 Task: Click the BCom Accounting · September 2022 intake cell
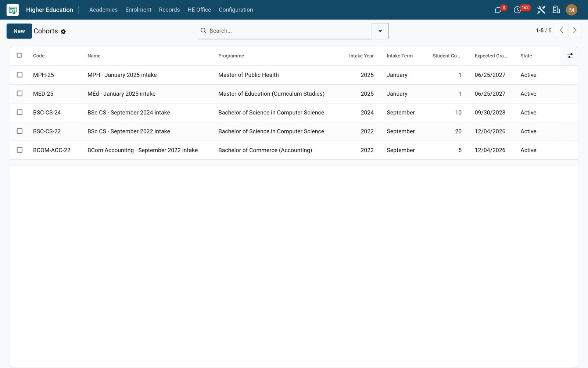(143, 150)
